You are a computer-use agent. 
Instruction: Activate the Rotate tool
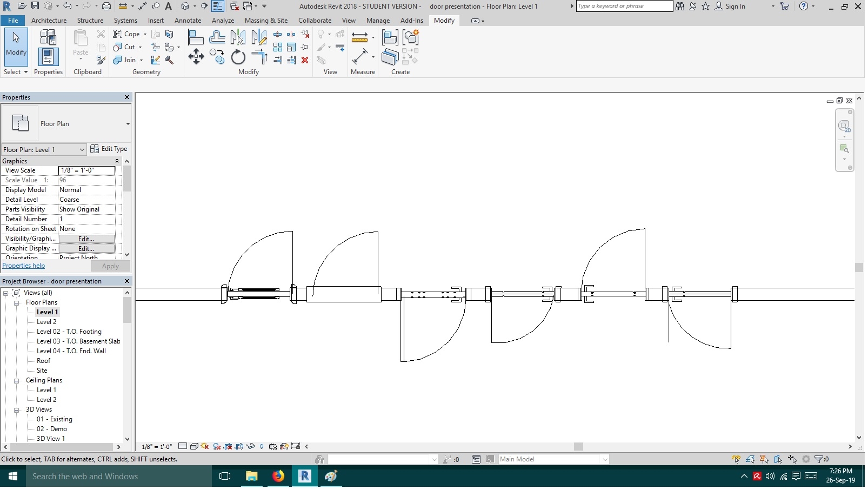click(x=238, y=57)
